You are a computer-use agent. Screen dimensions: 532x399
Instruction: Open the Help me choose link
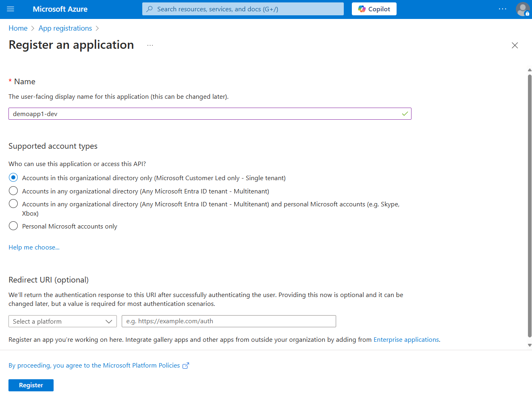click(x=34, y=247)
